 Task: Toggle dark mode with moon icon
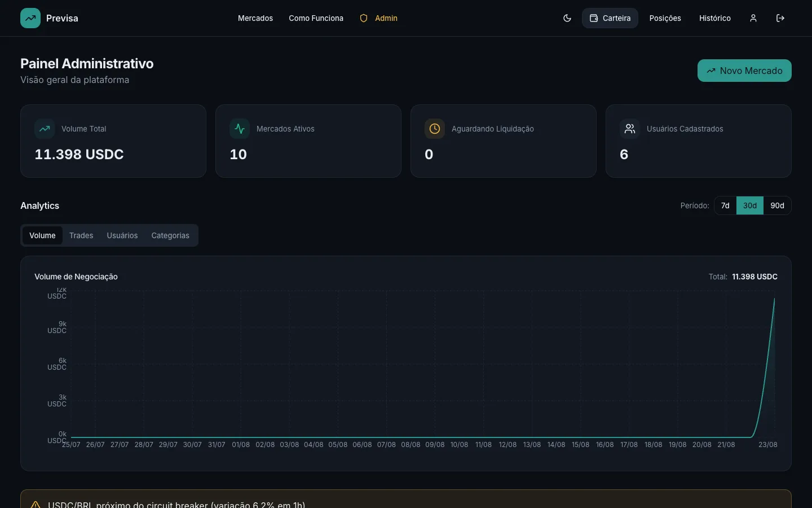567,18
